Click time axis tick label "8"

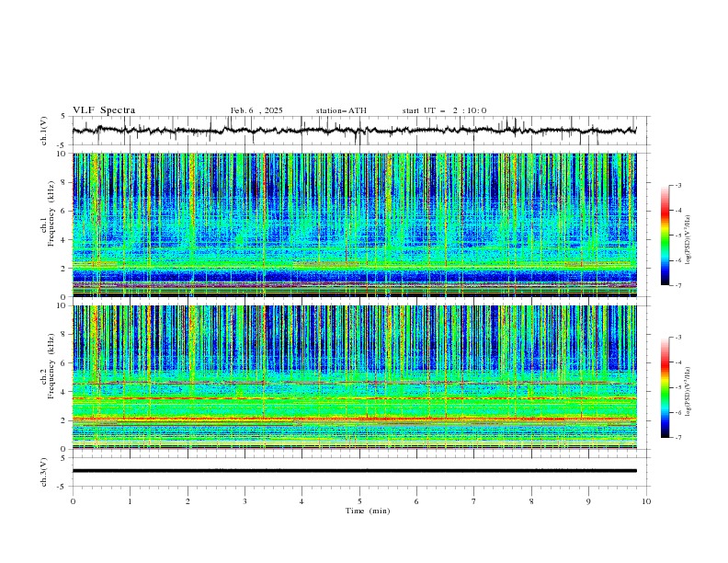coord(531,501)
